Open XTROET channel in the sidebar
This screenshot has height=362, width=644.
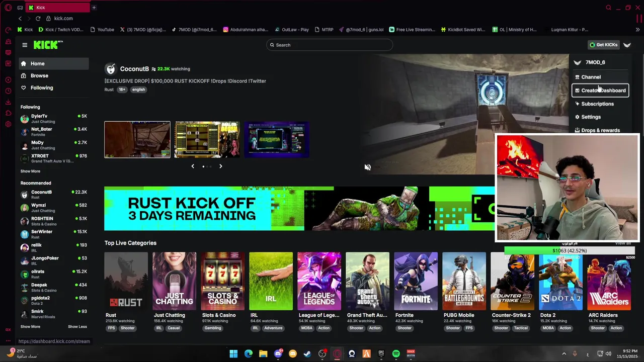click(54, 158)
